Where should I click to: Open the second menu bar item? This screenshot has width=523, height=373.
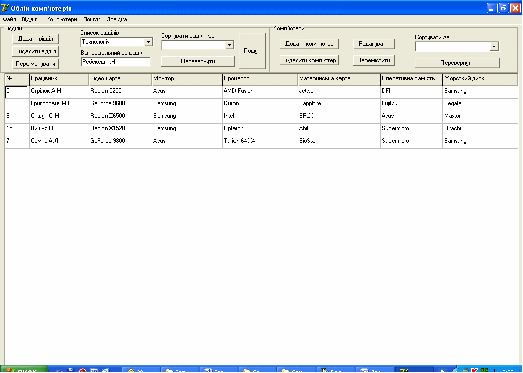pyautogui.click(x=29, y=19)
